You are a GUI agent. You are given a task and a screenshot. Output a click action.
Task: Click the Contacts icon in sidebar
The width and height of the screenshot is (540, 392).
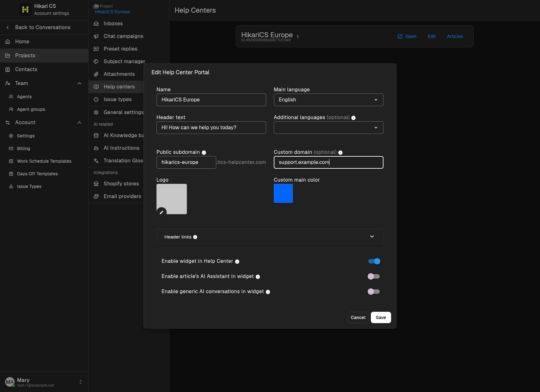[8, 69]
